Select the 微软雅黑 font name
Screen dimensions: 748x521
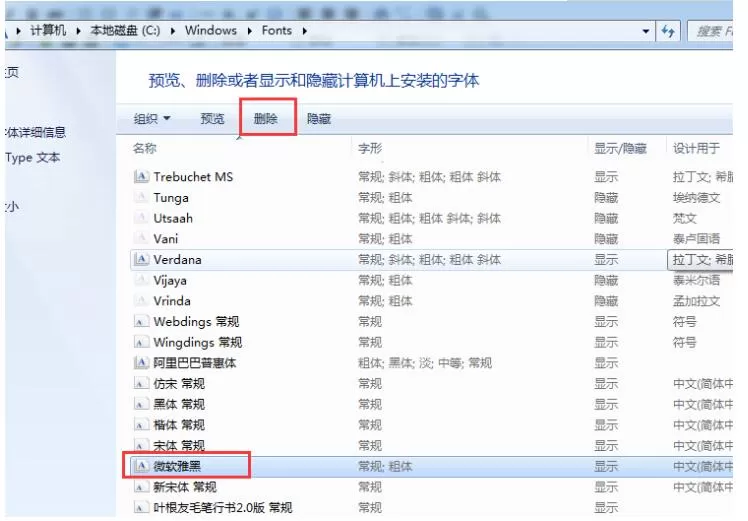click(177, 466)
